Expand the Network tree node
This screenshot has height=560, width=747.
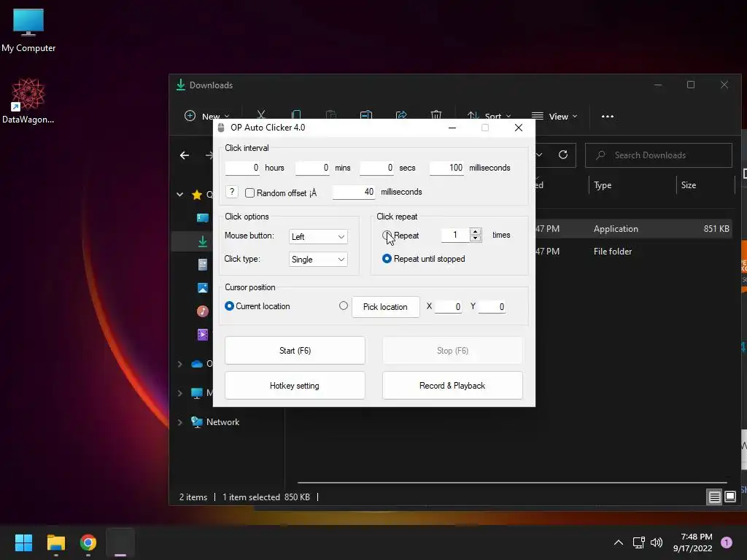(x=180, y=422)
